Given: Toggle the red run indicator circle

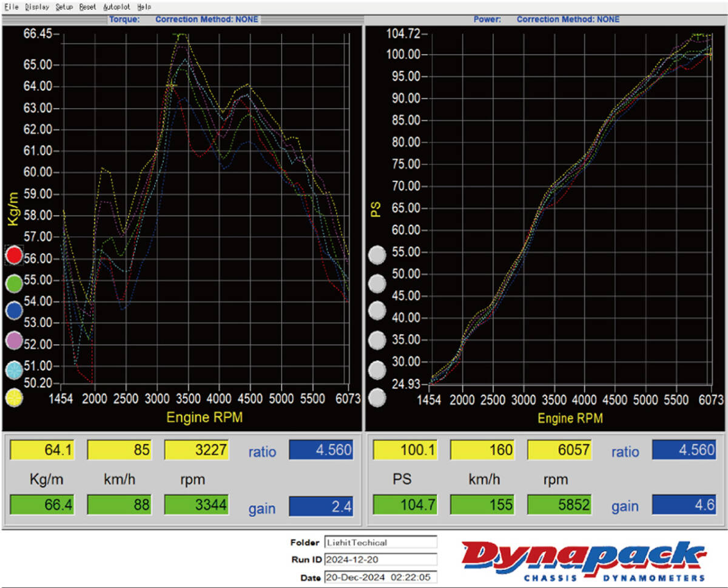Looking at the screenshot, I should tap(14, 255).
